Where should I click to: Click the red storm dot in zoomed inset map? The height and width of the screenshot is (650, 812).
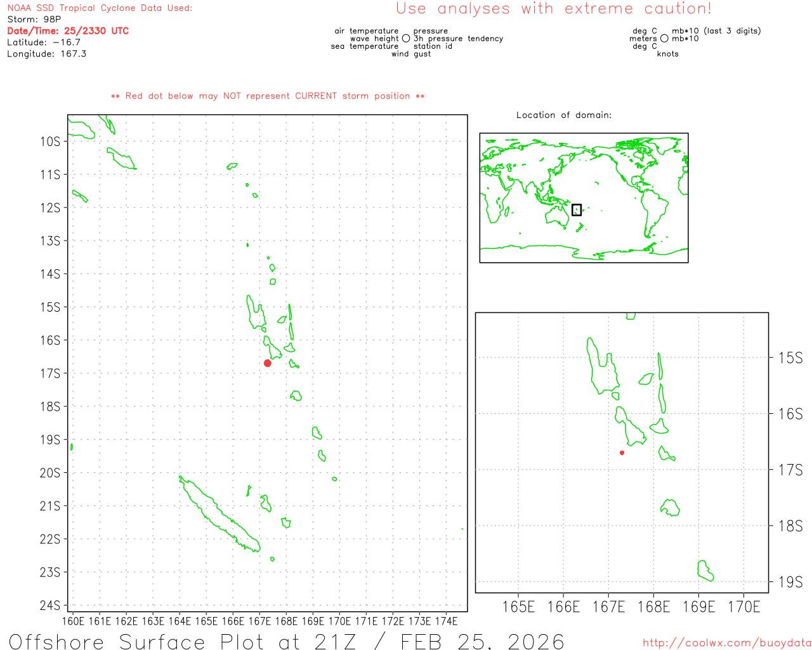tap(622, 453)
